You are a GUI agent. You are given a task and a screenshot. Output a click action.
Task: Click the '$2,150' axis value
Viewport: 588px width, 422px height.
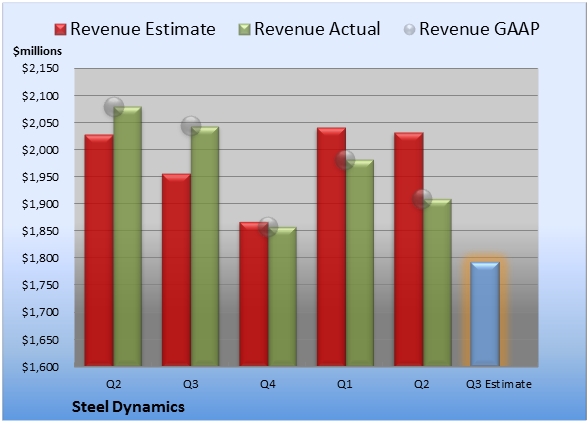[40, 68]
